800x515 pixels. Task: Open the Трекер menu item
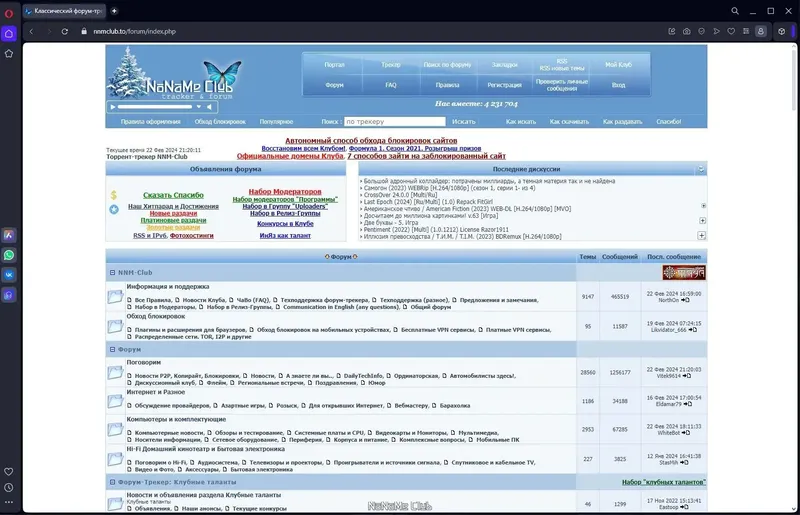[x=391, y=65]
